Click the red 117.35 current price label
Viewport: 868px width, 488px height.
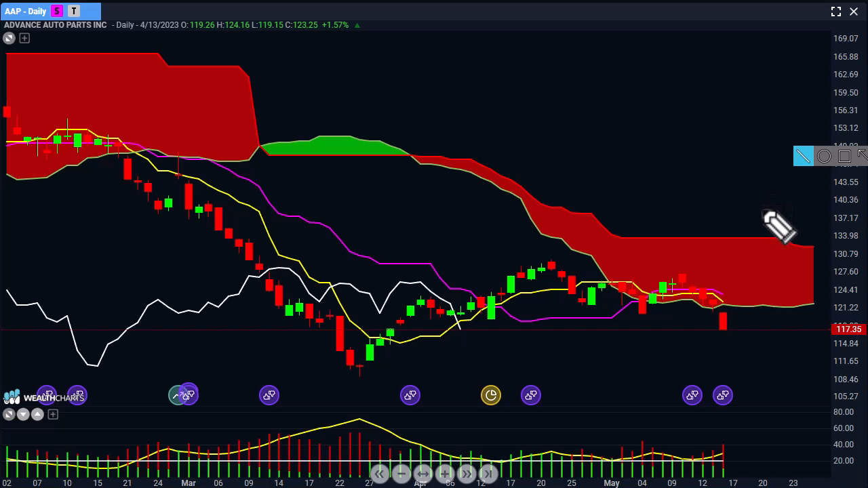click(848, 329)
